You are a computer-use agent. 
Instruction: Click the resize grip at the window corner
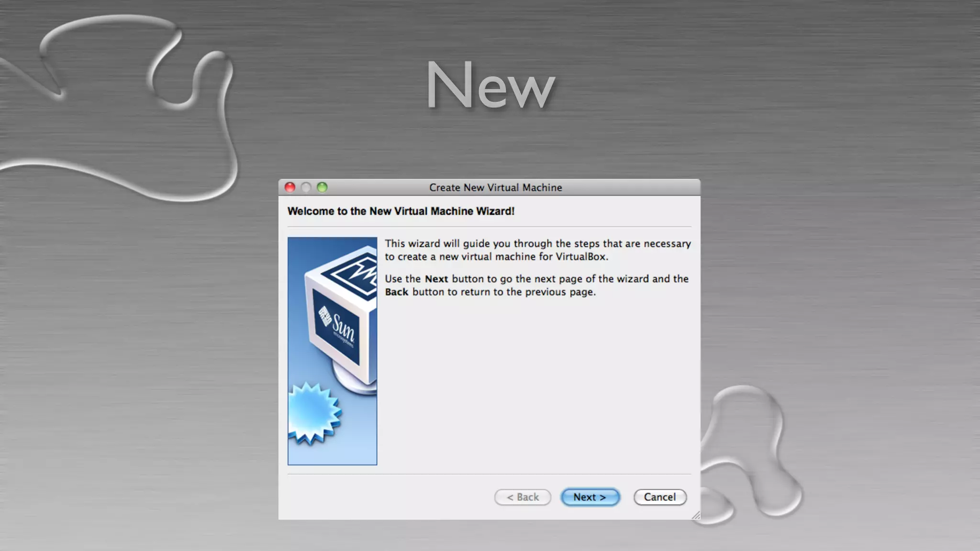click(696, 515)
